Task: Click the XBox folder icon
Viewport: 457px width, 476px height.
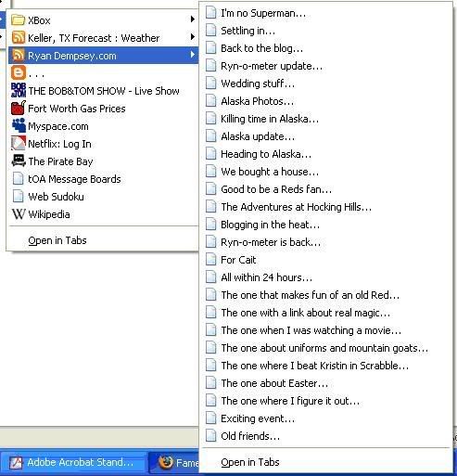Action: pyautogui.click(x=18, y=20)
